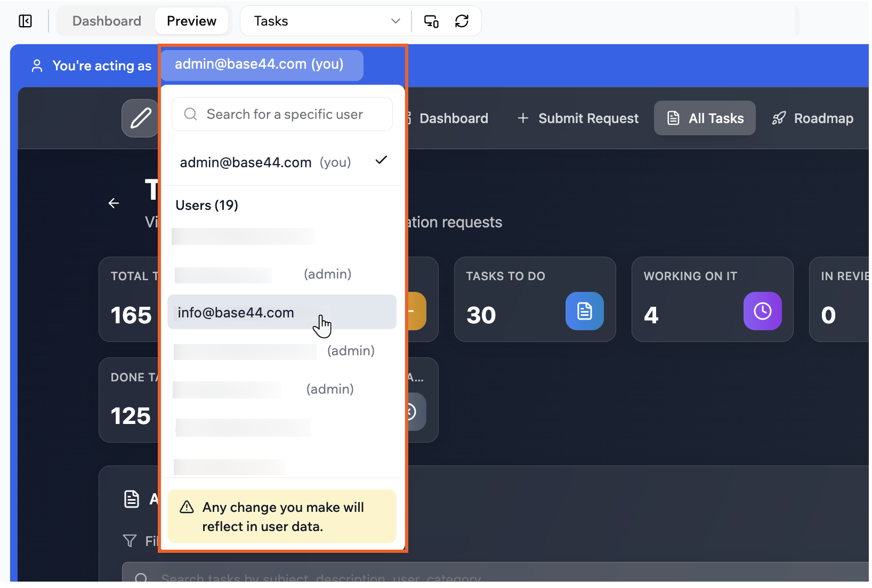Viewport: 872px width, 588px height.
Task: Click the rocket Roadmap icon
Action: [x=779, y=118]
